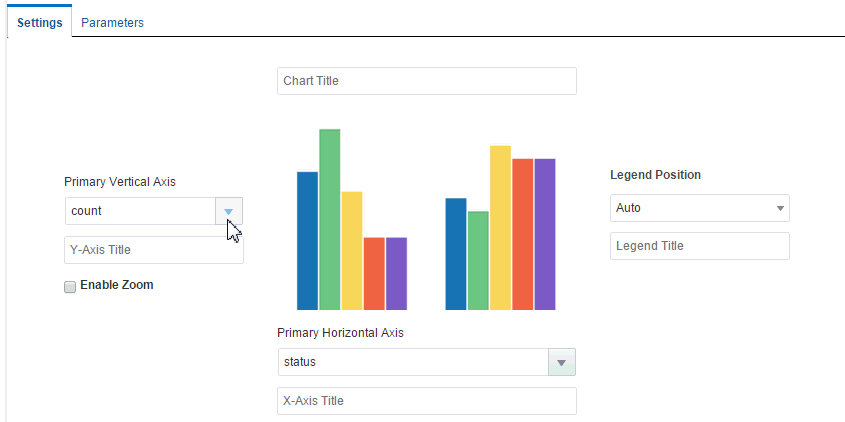Click the tall green bar in left group
This screenshot has width=845, height=422.
[x=329, y=219]
